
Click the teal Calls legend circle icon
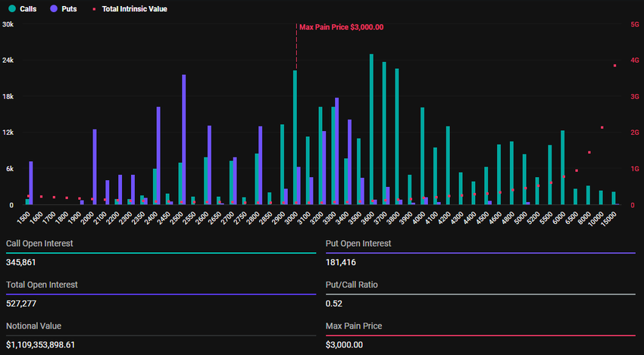[11, 9]
